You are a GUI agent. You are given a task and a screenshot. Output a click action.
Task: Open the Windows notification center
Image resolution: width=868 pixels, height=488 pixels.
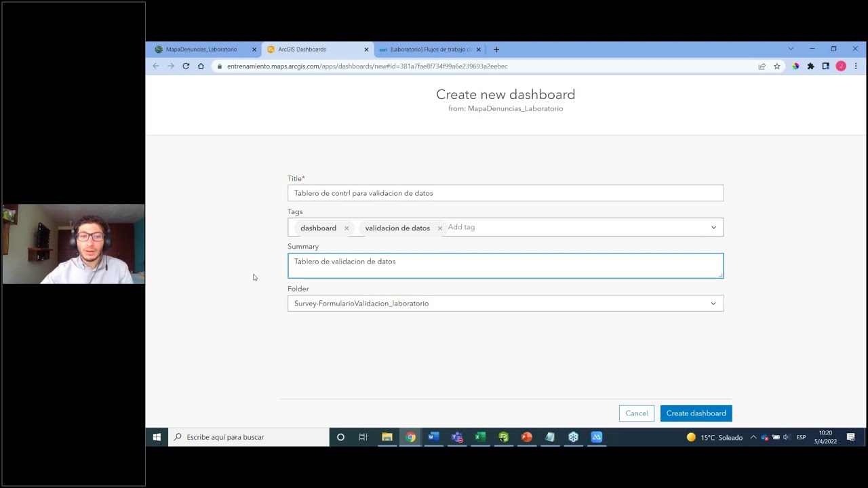(851, 437)
